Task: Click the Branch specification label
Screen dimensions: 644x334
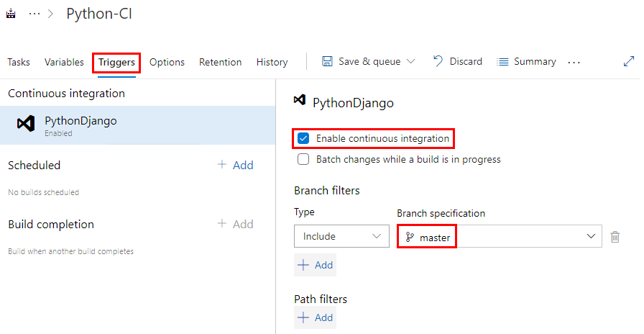Action: tap(441, 213)
